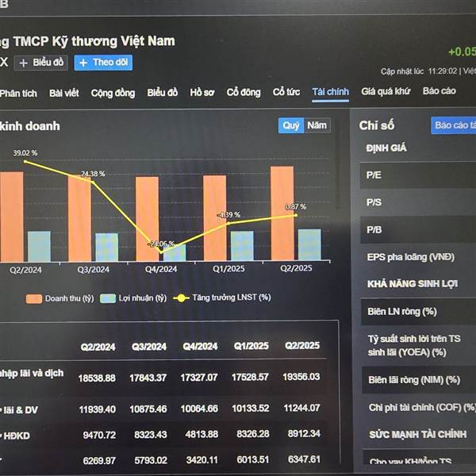Image resolution: width=476 pixels, height=476 pixels.
Task: Switch chart to Quý quarterly view
Action: pos(291,125)
